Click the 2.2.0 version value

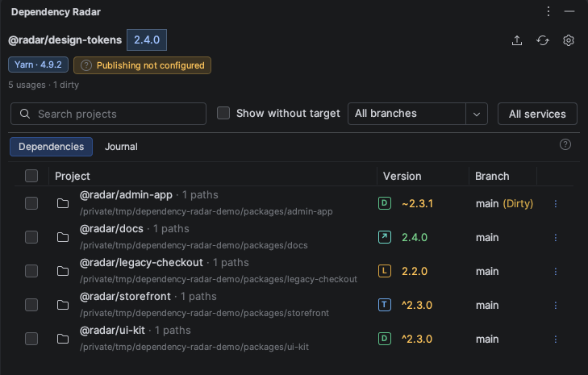pos(415,271)
